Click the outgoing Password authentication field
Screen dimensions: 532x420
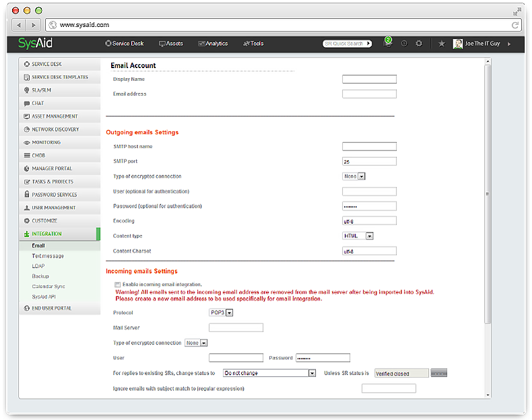tap(369, 206)
